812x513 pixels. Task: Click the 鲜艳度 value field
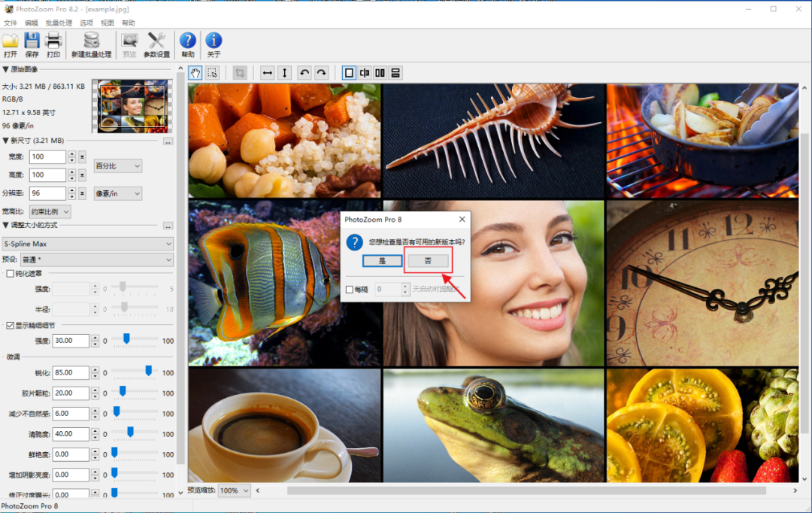pos(71,454)
